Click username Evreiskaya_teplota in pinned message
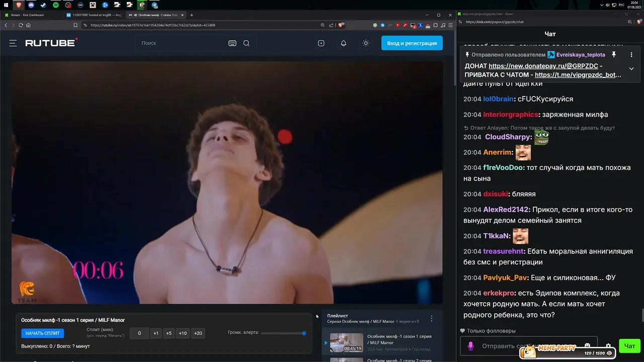 coord(581,54)
